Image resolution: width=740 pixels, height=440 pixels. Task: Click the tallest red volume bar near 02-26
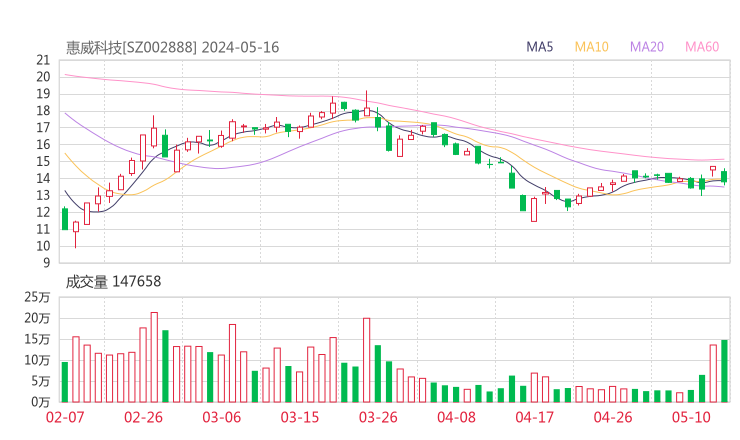pyautogui.click(x=154, y=357)
